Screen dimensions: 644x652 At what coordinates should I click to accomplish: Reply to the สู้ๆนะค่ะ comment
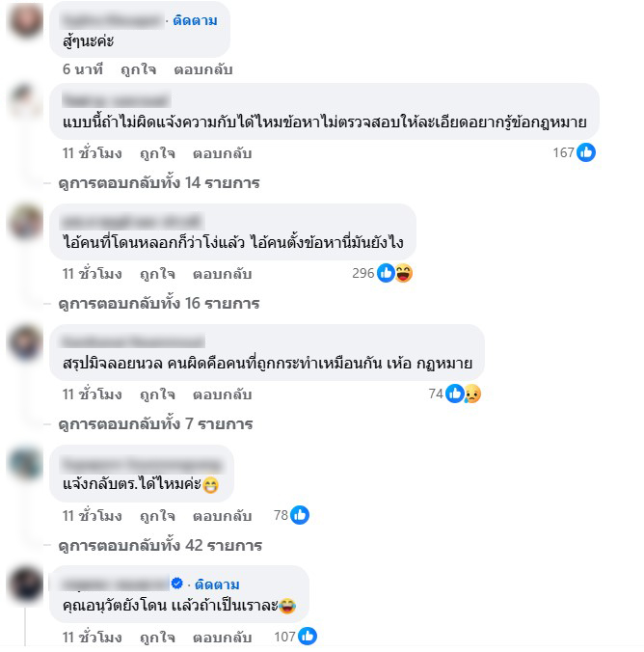(x=202, y=69)
